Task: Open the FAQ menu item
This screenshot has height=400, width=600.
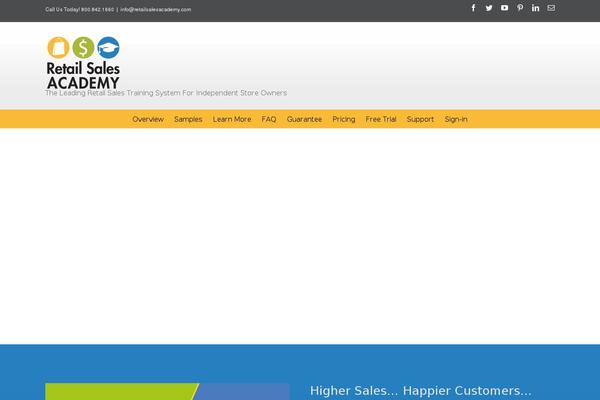Action: click(x=269, y=119)
